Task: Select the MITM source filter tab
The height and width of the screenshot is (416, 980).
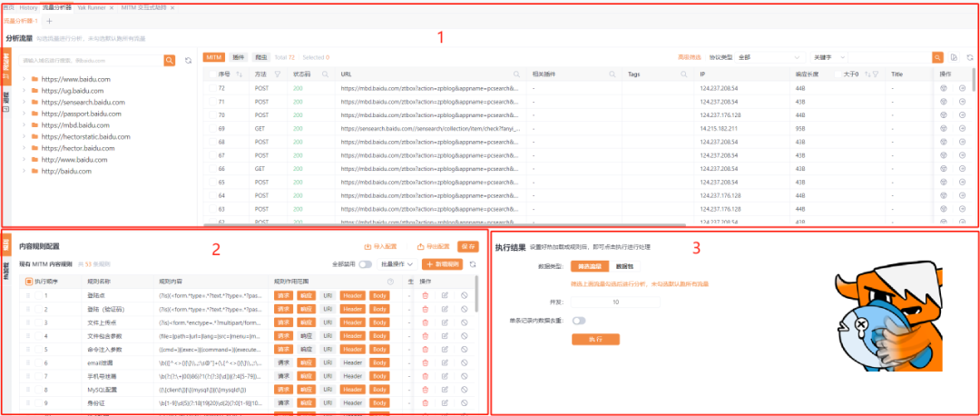Action: [214, 57]
